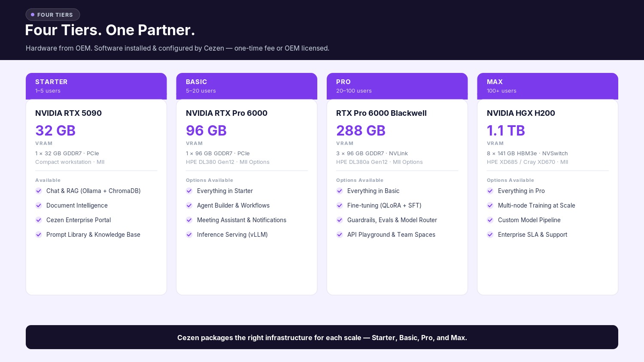
Task: Select the 'Enterprise SLA & Support' text
Action: click(532, 235)
